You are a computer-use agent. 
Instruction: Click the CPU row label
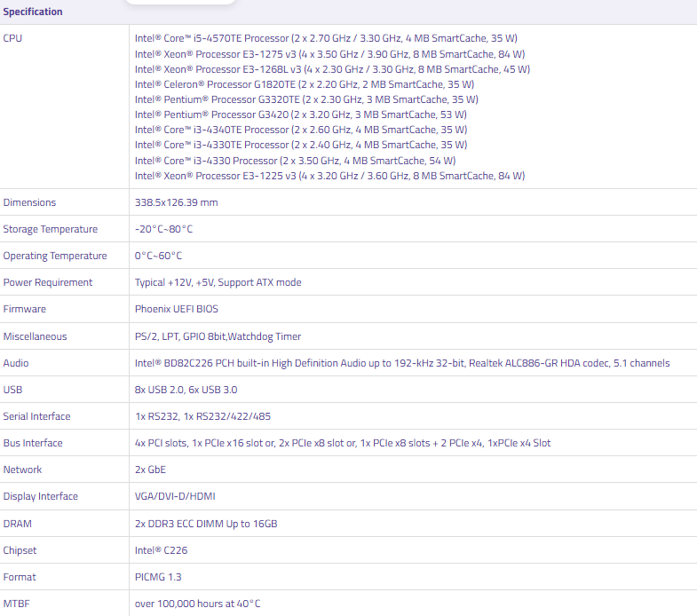(x=13, y=38)
